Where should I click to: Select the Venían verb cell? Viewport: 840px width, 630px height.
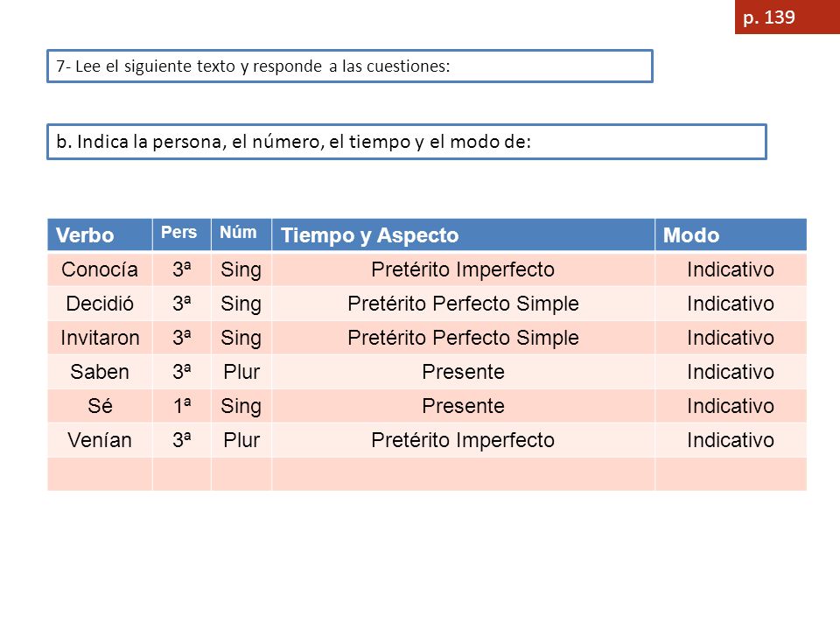coord(100,440)
